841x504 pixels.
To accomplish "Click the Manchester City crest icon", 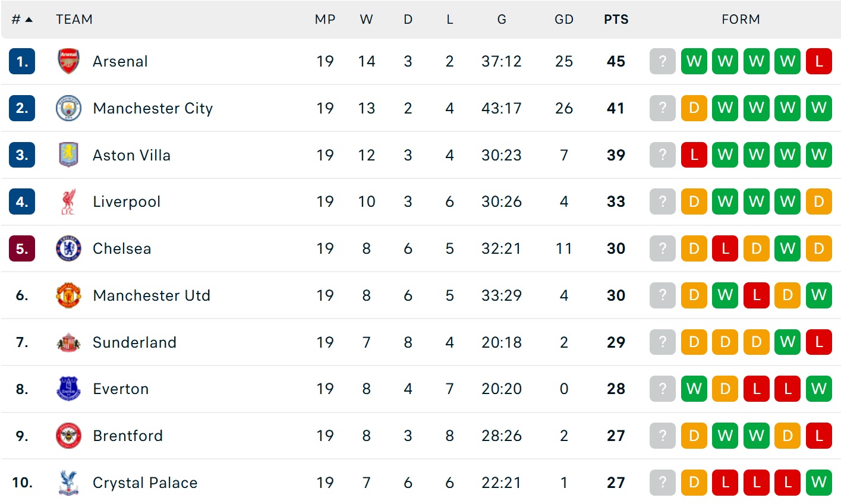I will click(68, 108).
